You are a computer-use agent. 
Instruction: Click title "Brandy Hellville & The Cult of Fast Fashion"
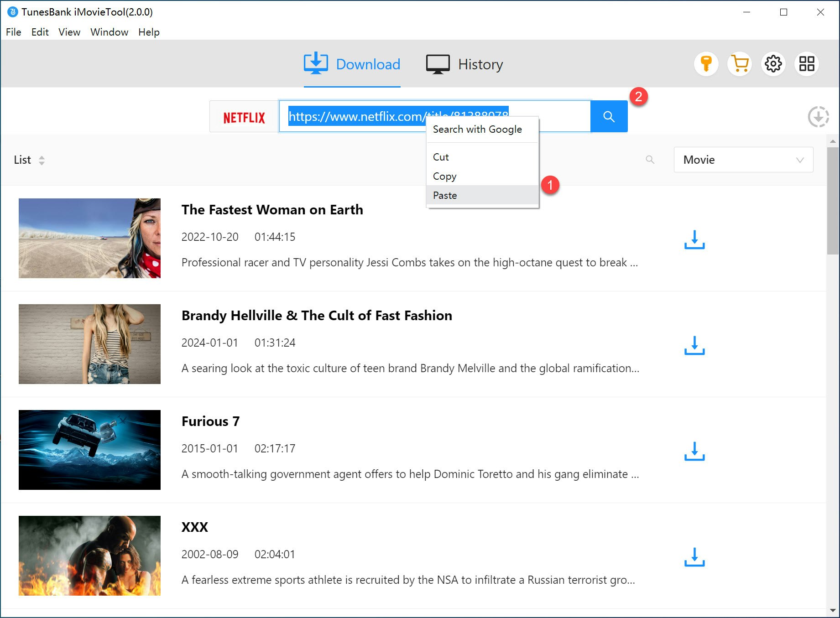pos(317,316)
